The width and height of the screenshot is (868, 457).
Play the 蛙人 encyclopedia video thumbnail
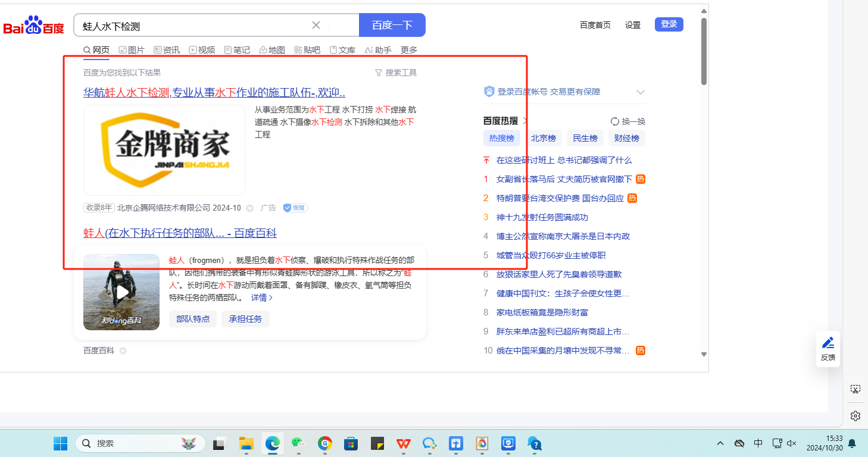pos(121,292)
